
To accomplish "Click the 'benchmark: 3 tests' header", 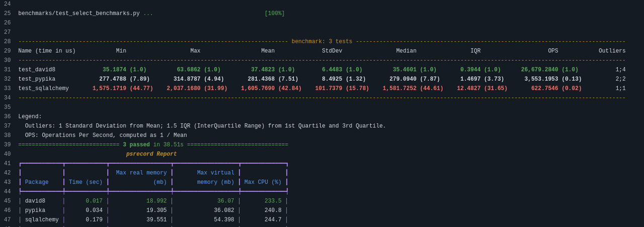I will pyautogui.click(x=322, y=42).
